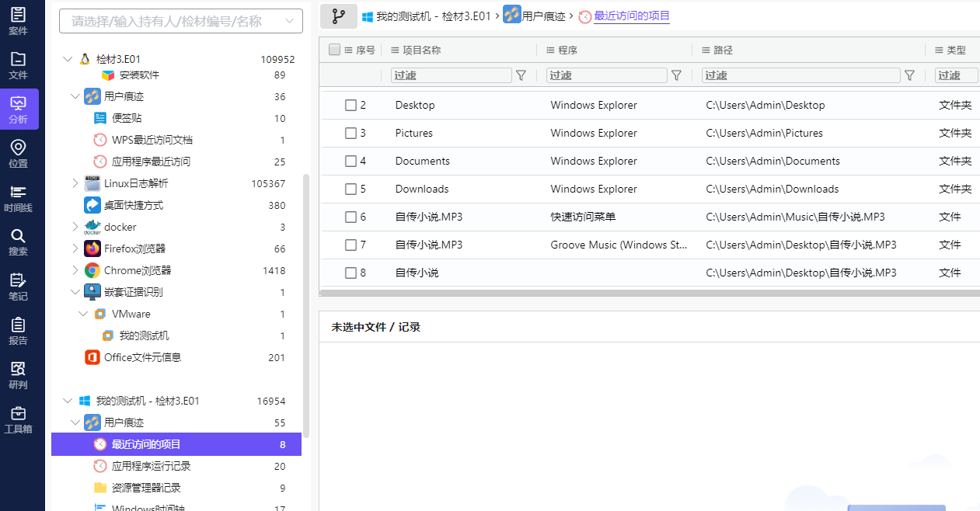This screenshot has height=511, width=980.
Task: Click the 搜索 (Search) sidebar icon
Action: (18, 242)
